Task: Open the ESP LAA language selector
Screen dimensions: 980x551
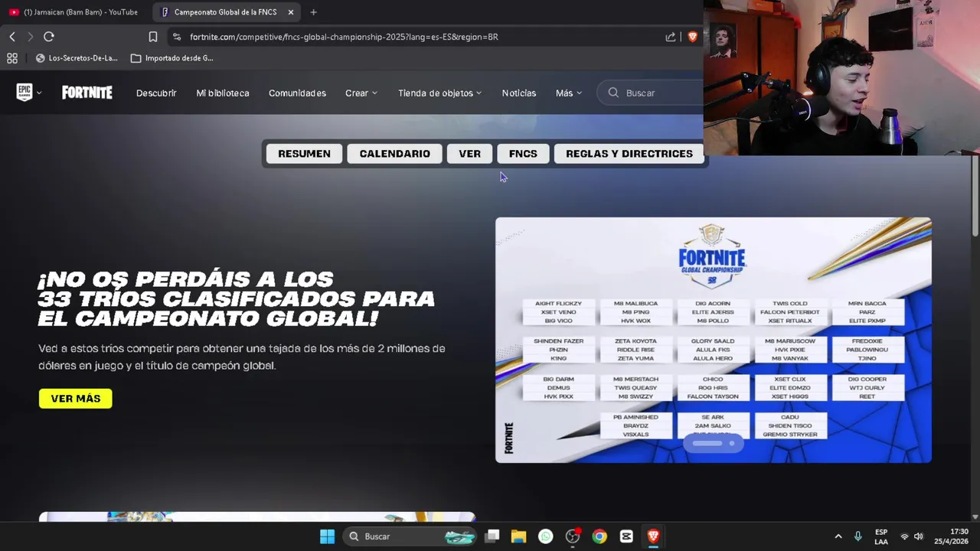Action: [x=881, y=536]
